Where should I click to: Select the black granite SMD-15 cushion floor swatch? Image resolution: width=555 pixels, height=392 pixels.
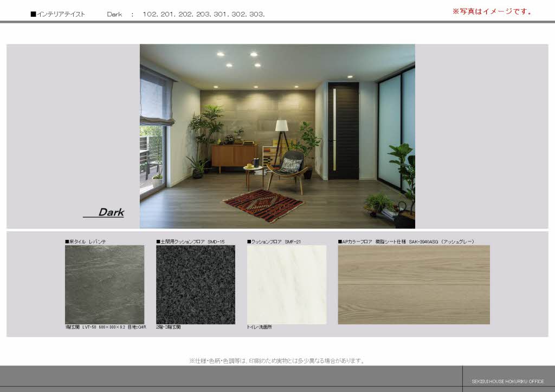[x=196, y=284]
